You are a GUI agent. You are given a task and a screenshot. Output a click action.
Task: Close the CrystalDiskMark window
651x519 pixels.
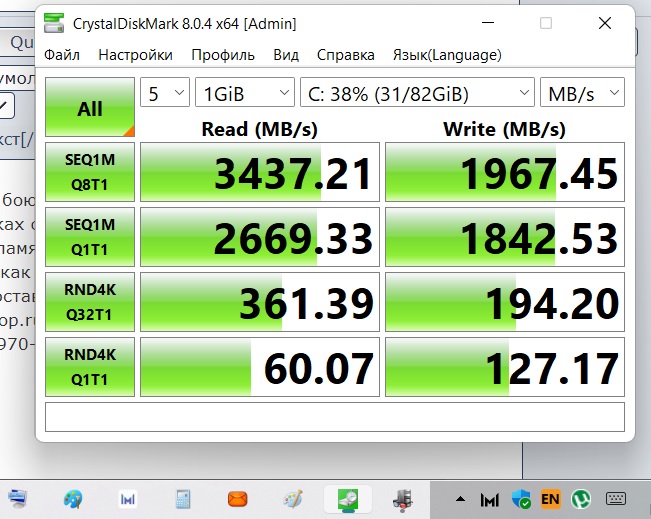605,23
